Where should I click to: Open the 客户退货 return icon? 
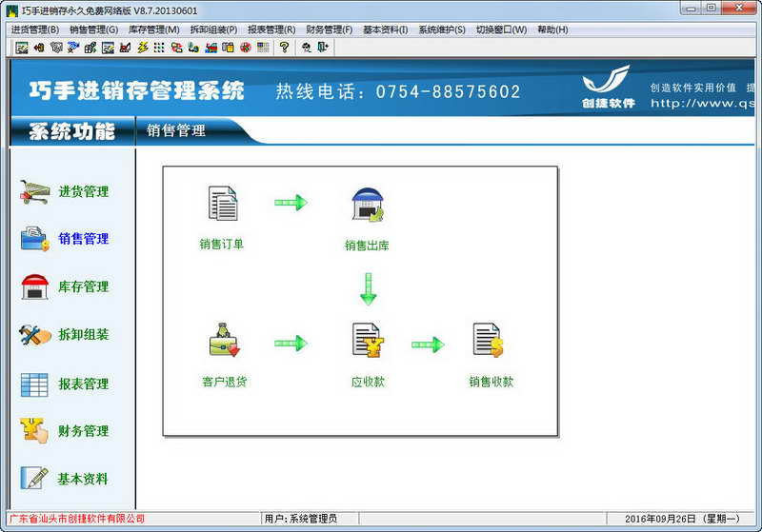pos(225,340)
